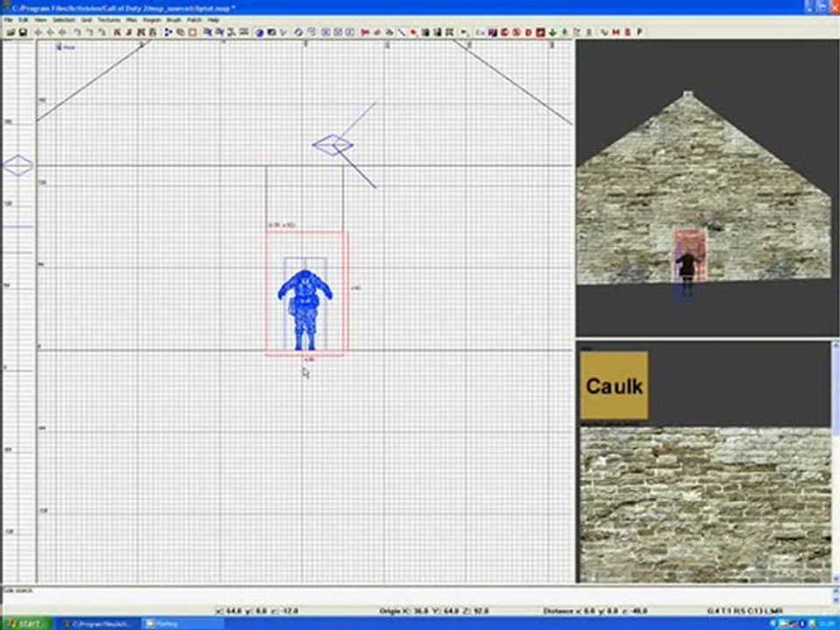Open the Selection menu
Viewport: 840px width, 630px height.
[x=64, y=20]
